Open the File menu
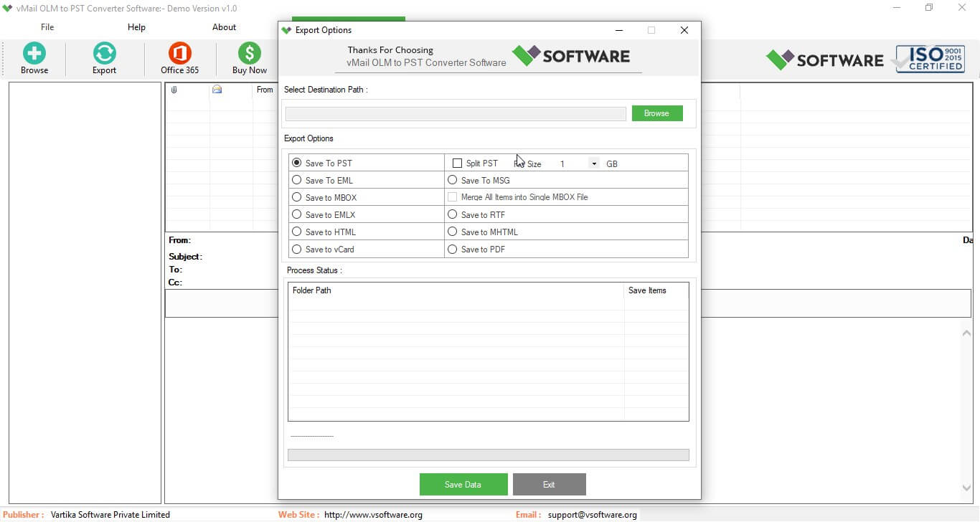980x522 pixels. click(47, 27)
